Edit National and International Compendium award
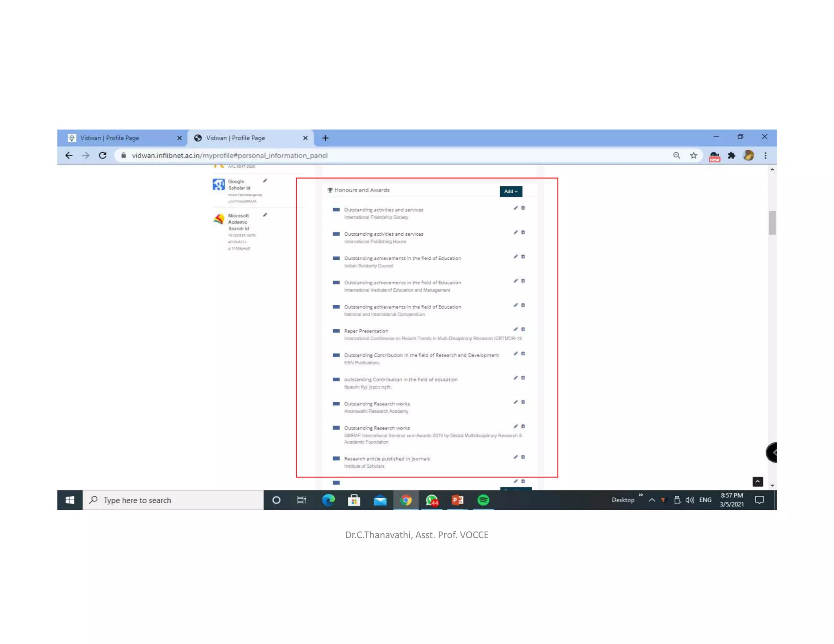The image size is (834, 644). (x=516, y=305)
